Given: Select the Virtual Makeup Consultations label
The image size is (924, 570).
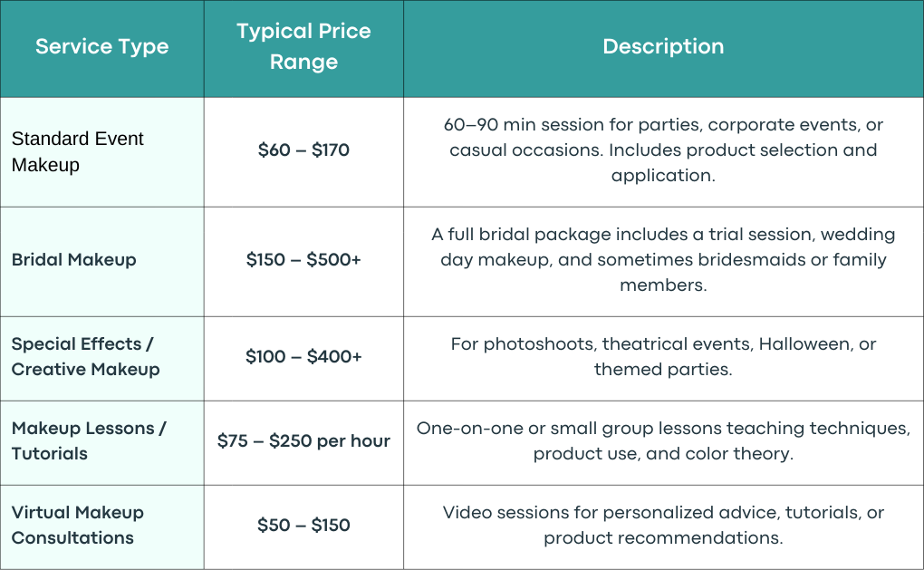Looking at the screenshot, I should coord(77,525).
